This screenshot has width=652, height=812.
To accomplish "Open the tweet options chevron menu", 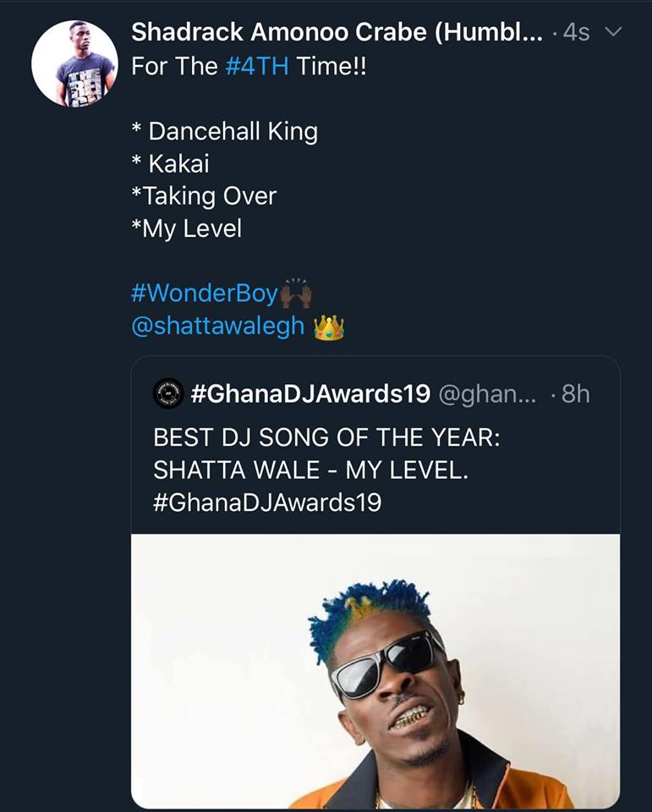I will [615, 33].
